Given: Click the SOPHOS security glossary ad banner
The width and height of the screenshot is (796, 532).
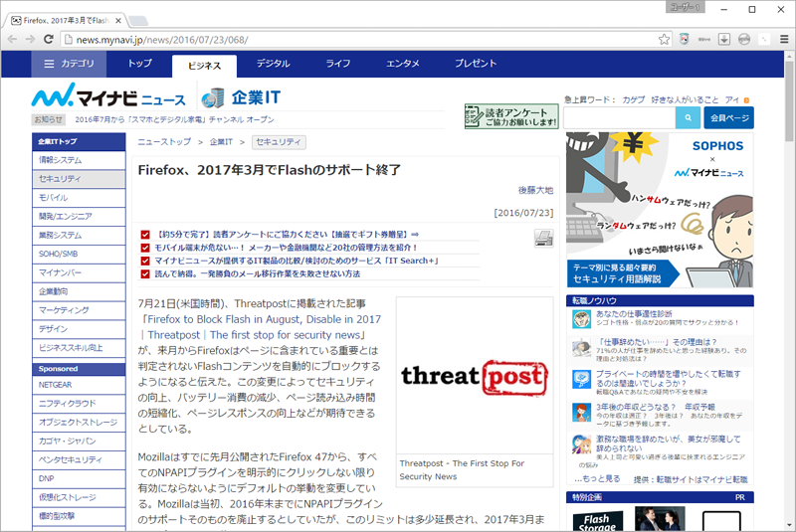Looking at the screenshot, I should click(x=660, y=210).
